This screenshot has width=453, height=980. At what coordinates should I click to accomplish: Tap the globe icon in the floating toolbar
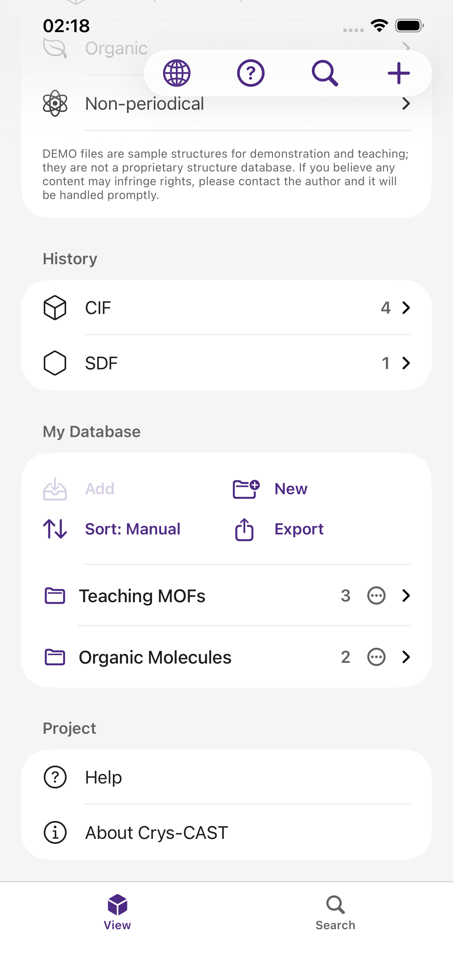click(x=176, y=73)
